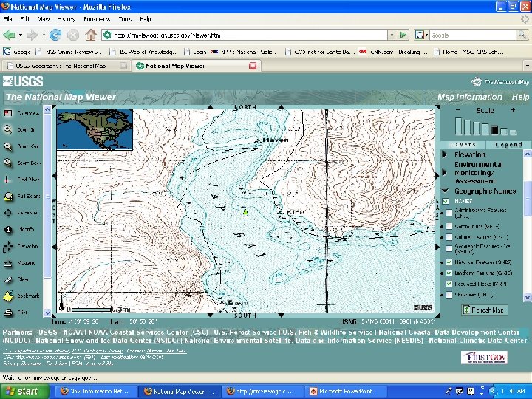Click the Windows start button
Screen dimensions: 532x399
pos(25,392)
